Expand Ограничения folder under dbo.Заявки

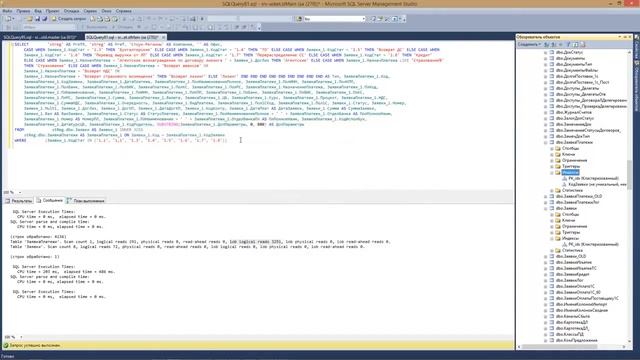[552, 227]
